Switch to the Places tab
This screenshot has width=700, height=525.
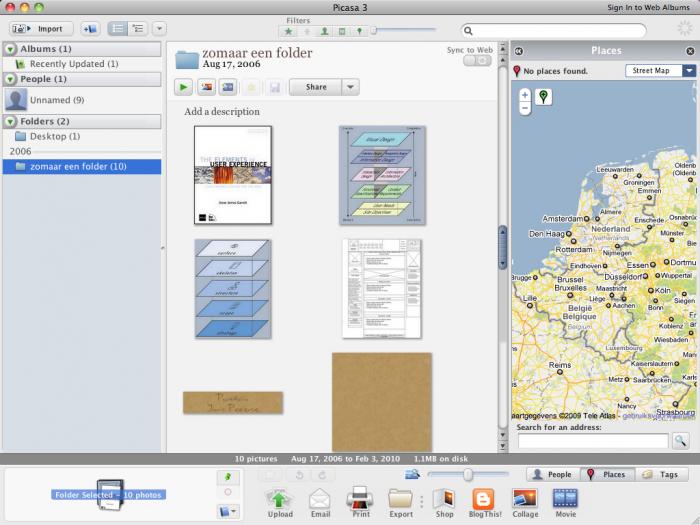click(608, 474)
